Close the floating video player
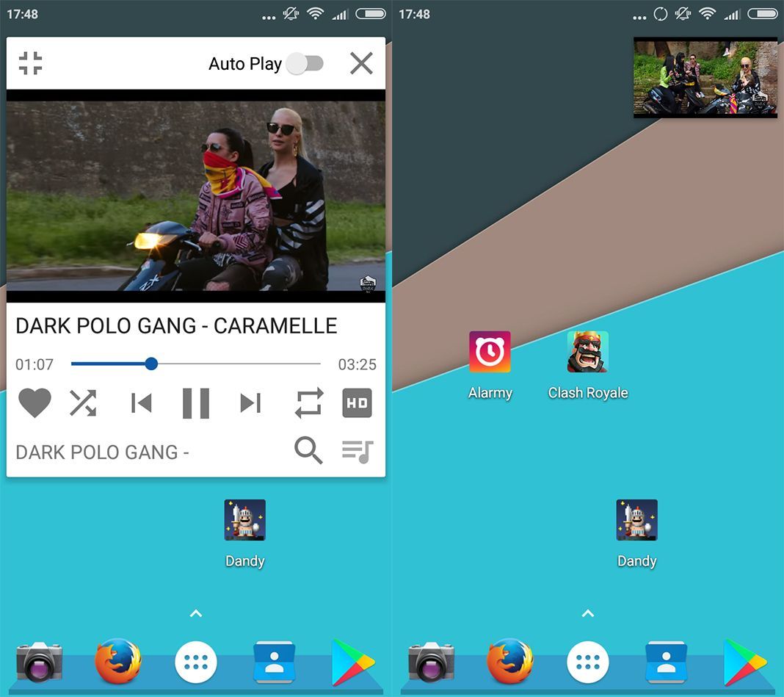This screenshot has width=784, height=697. pyautogui.click(x=361, y=63)
